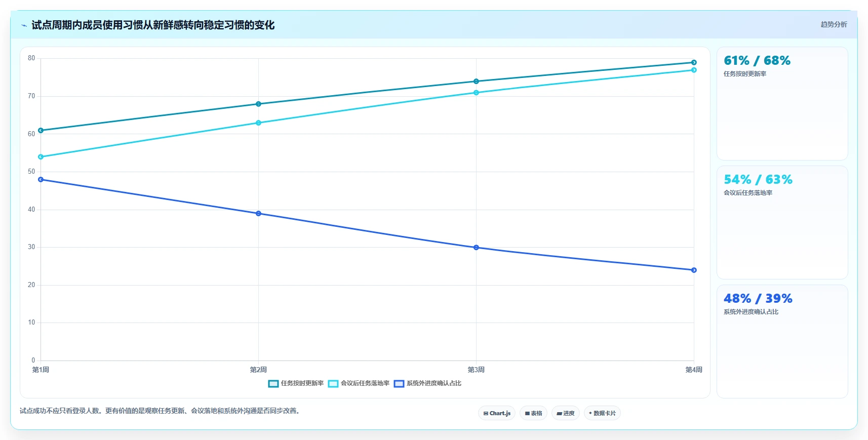868x440 pixels.
Task: Click the 第4周 x-axis label
Action: [694, 370]
